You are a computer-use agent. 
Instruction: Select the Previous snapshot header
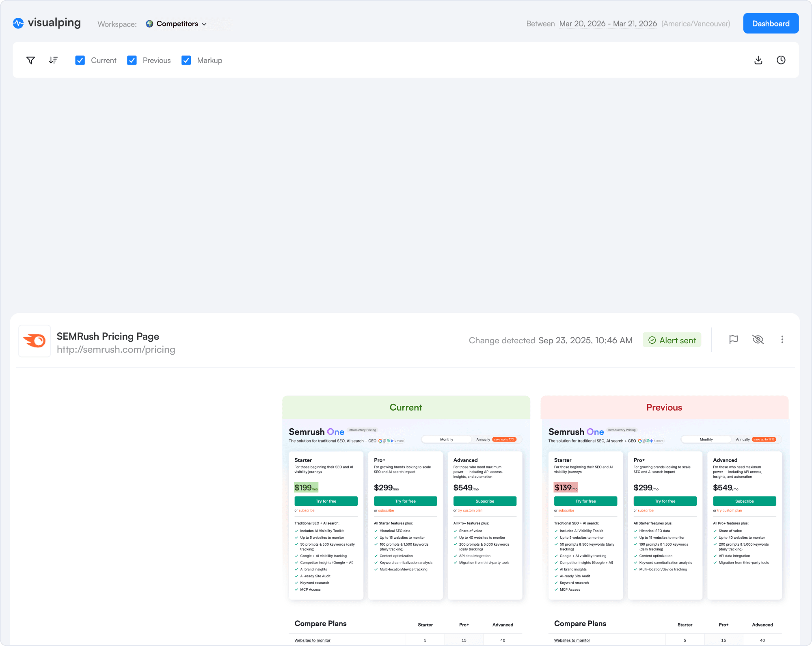click(x=664, y=407)
